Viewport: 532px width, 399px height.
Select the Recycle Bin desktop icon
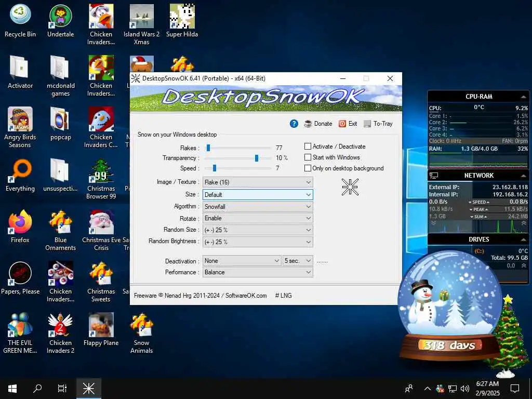click(20, 21)
